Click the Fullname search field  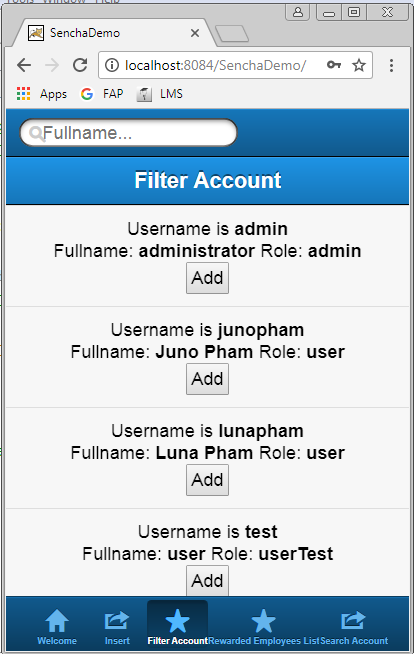pos(128,133)
